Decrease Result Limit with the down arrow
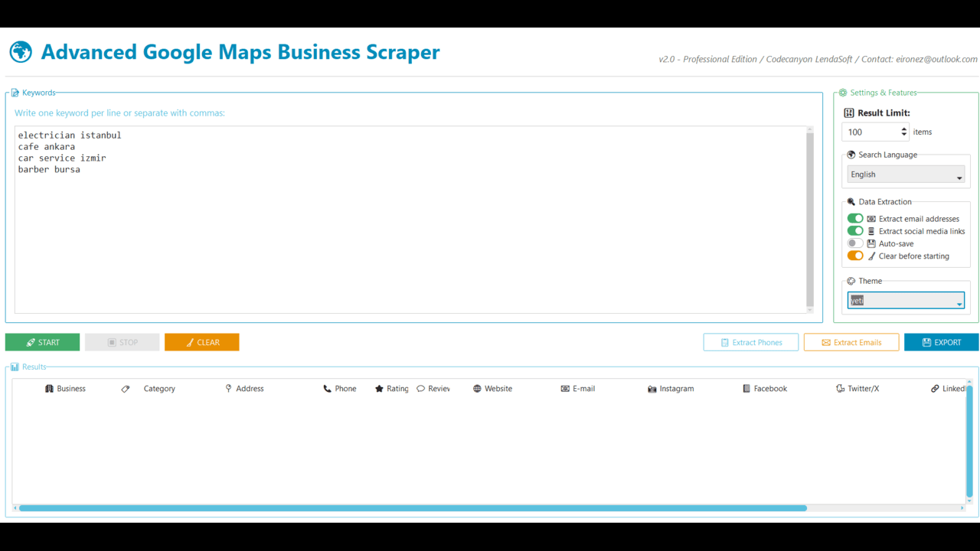Screen dimensions: 980x551 [x=904, y=135]
